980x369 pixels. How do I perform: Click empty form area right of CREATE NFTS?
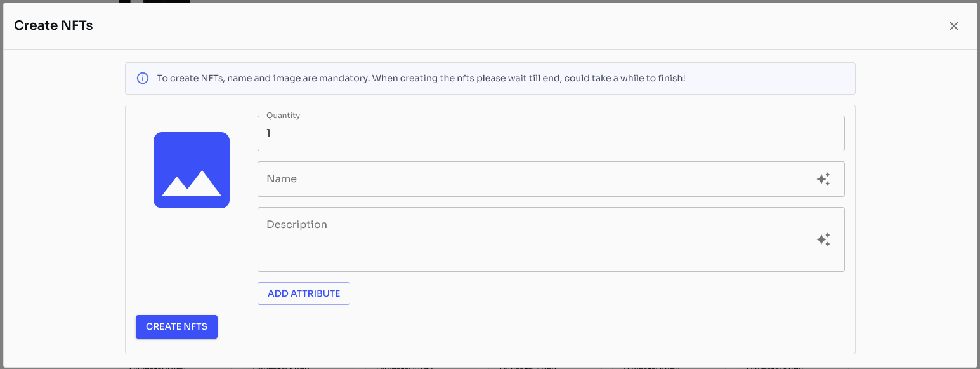click(507, 326)
